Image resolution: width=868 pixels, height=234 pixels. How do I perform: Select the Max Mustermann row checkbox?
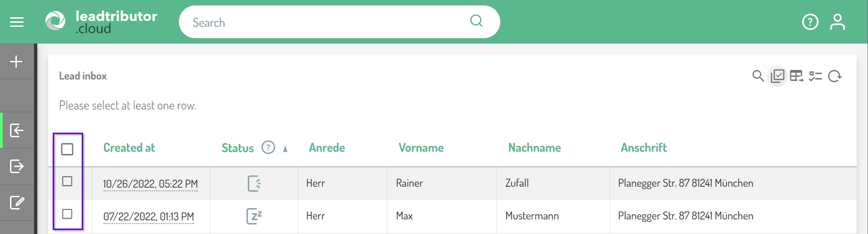click(67, 214)
